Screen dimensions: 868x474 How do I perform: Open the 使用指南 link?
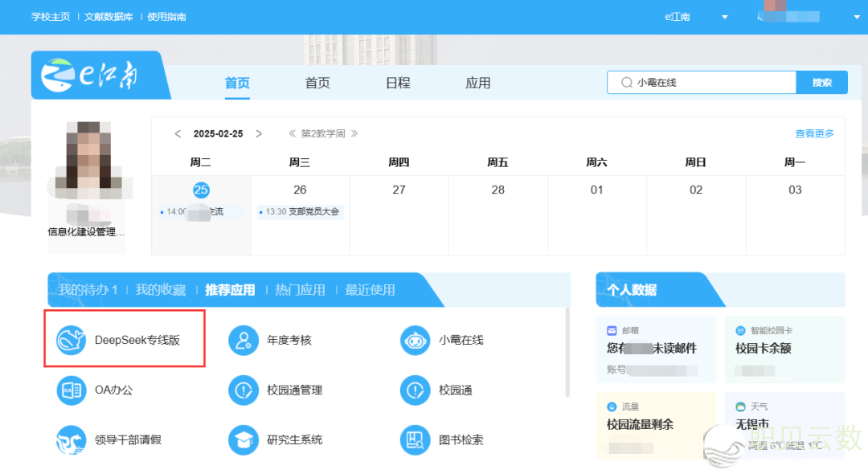[x=166, y=17]
